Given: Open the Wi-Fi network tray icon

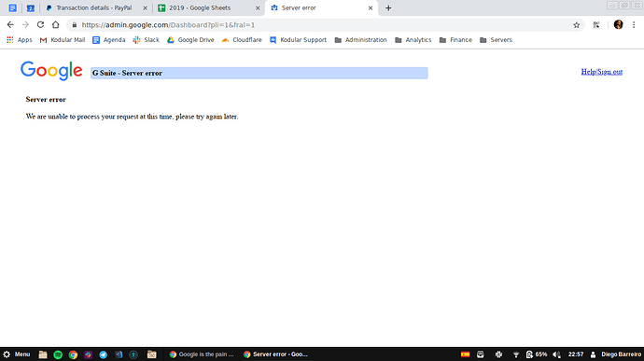Looking at the screenshot, I should [516, 354].
